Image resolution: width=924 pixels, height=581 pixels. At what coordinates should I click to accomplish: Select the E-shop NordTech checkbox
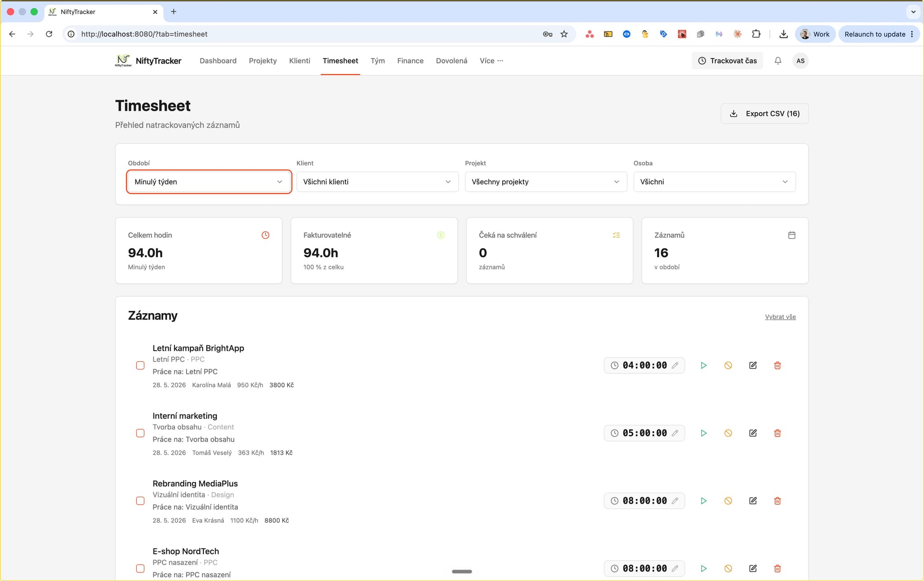click(140, 568)
